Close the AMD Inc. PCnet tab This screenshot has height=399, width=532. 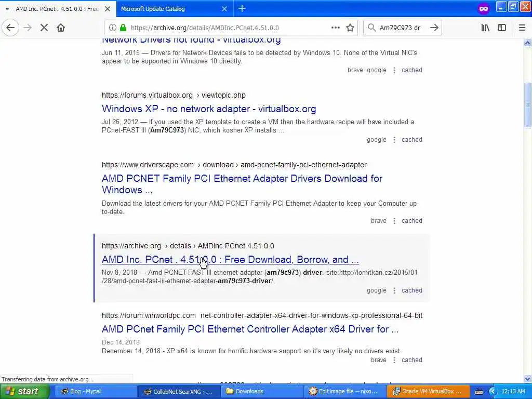pos(107,9)
